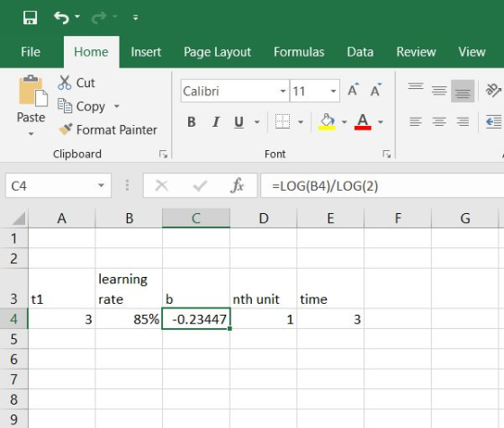Click the Cut scissors button
The image size is (504, 428).
click(x=76, y=83)
